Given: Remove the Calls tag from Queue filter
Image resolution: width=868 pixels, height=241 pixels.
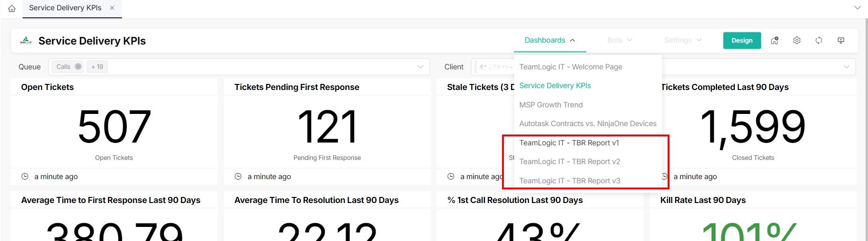Looking at the screenshot, I should (x=78, y=67).
